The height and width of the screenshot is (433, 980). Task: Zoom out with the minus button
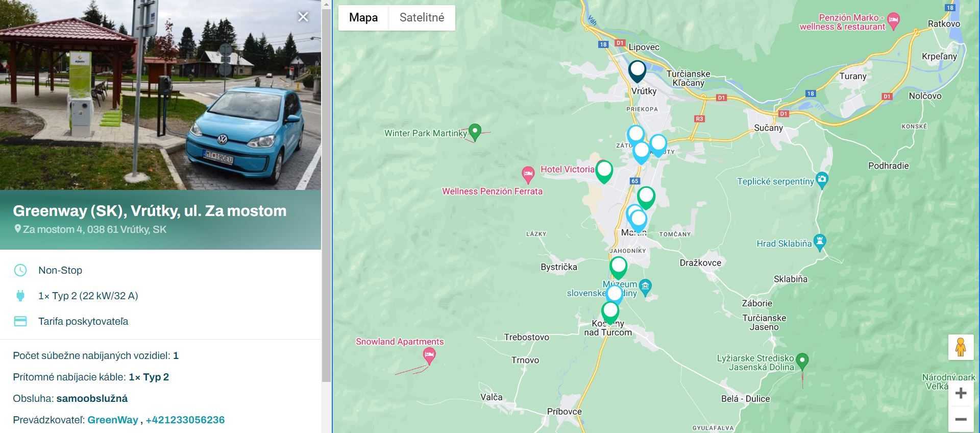pos(961,419)
